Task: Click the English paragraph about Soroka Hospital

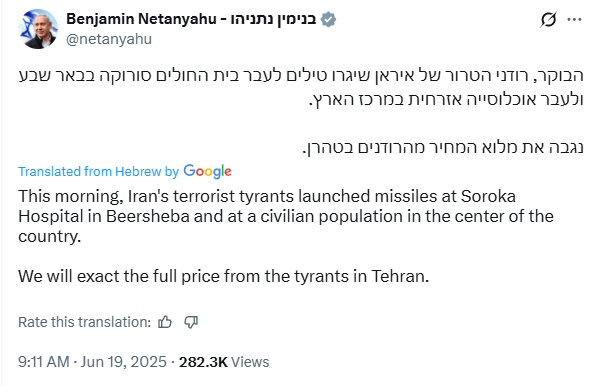Action: [x=286, y=216]
